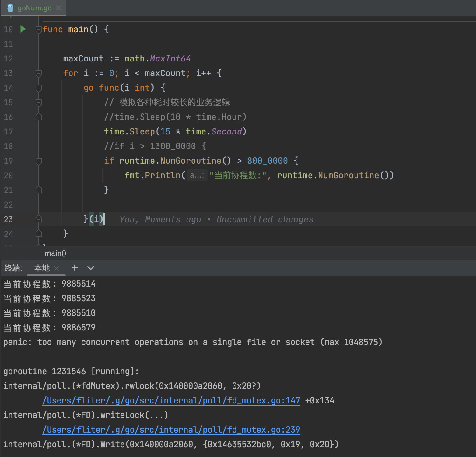Click the a...: parameter hint in Println
Screen dimensions: 476x457
197,175
